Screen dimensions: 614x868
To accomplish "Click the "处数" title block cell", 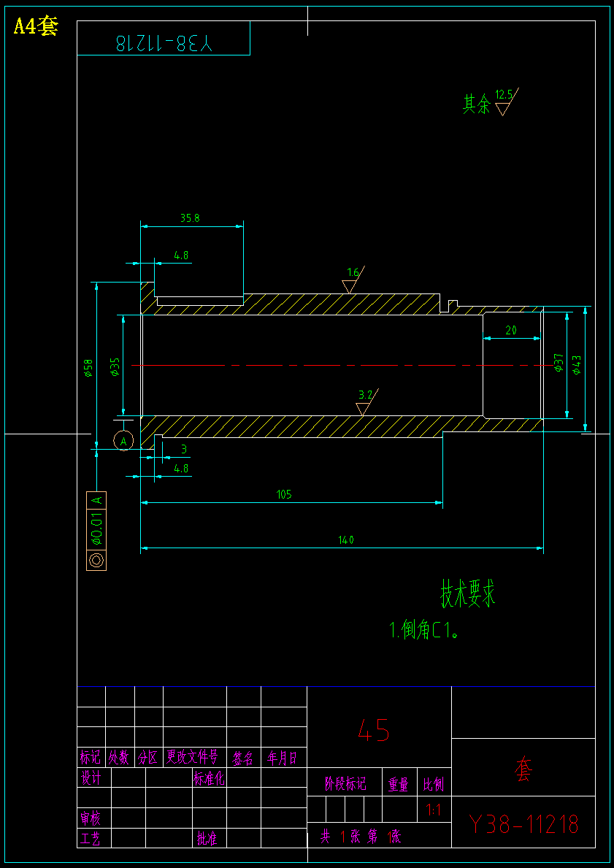I will pos(120,757).
